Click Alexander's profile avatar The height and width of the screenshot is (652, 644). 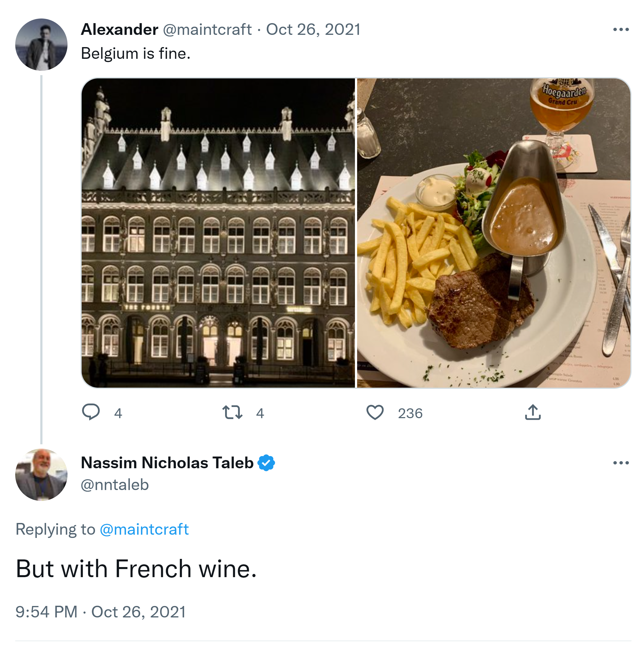click(x=41, y=45)
